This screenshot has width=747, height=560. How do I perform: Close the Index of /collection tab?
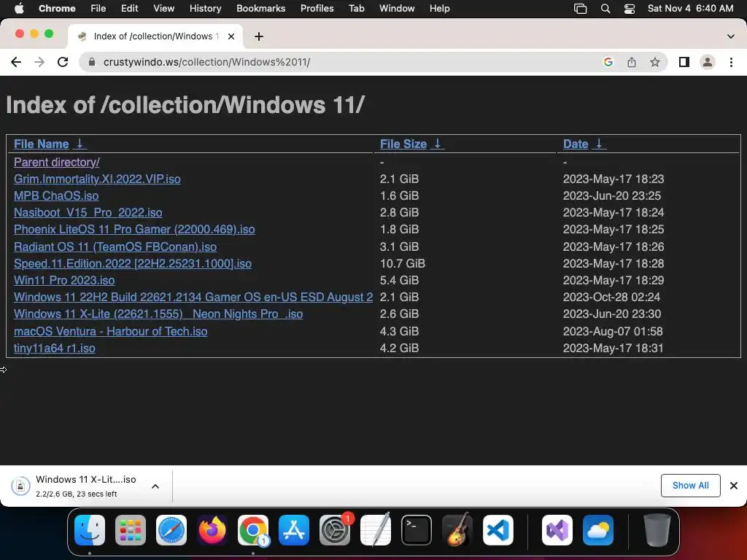pos(231,36)
